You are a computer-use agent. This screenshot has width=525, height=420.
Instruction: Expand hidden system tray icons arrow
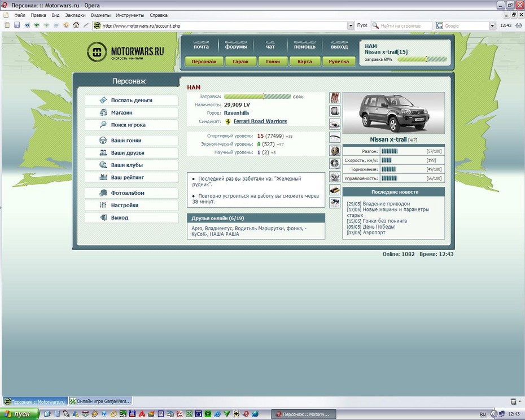(x=493, y=414)
